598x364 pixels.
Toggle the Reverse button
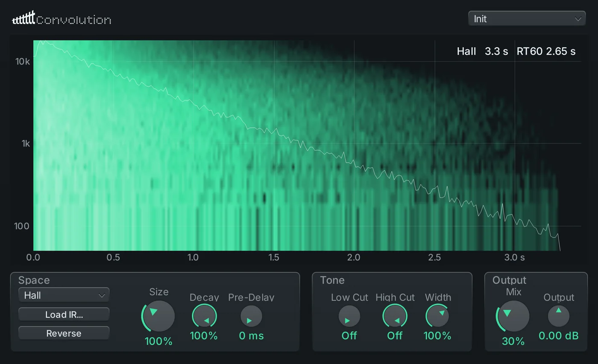64,333
